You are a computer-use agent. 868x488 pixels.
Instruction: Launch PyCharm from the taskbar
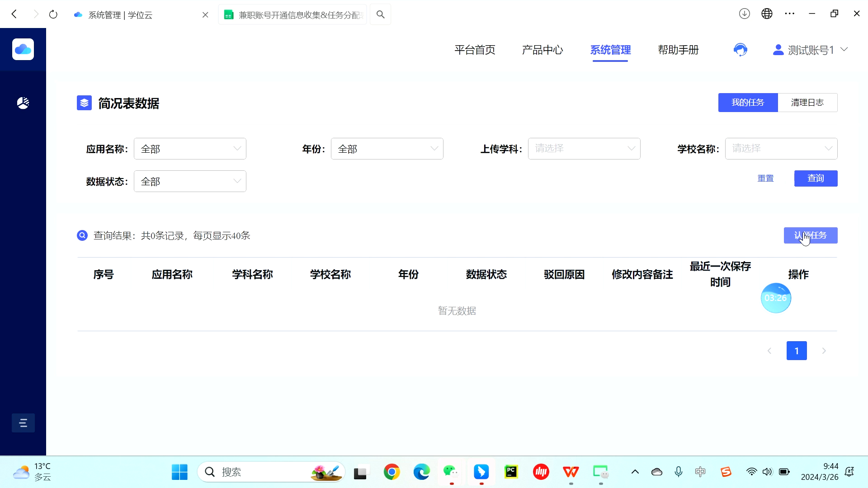coord(511,471)
